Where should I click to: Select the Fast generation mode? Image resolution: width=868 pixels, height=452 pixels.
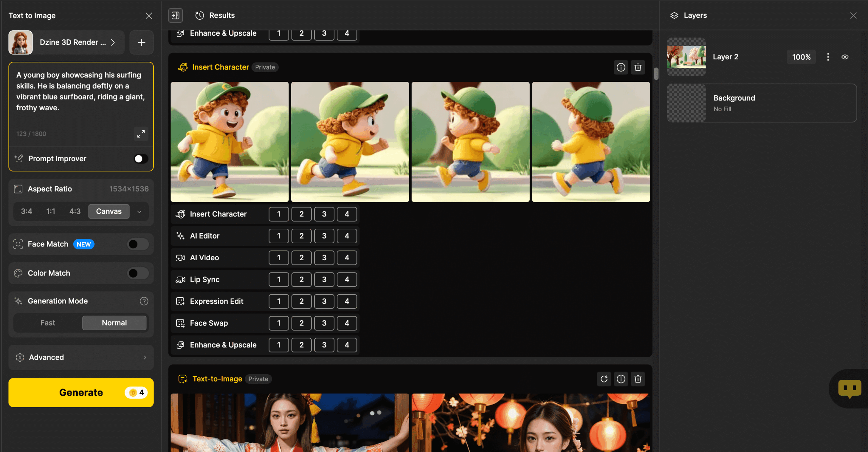[x=47, y=323]
